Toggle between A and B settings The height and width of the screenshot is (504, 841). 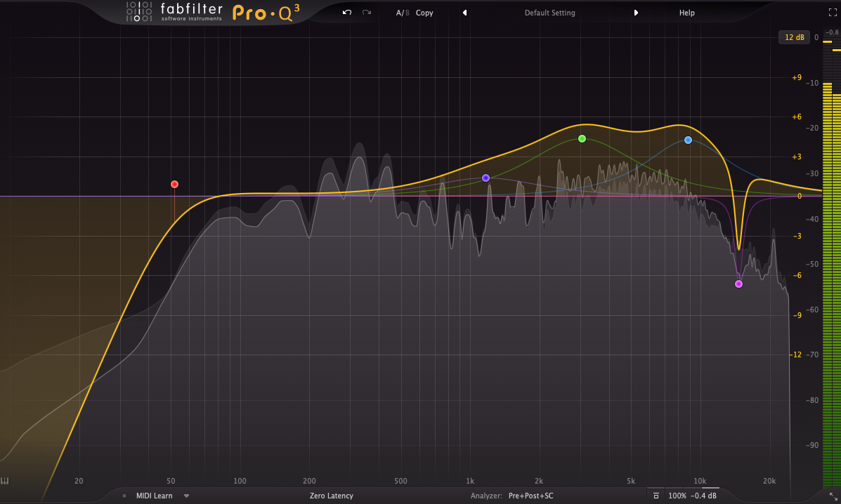click(x=402, y=13)
